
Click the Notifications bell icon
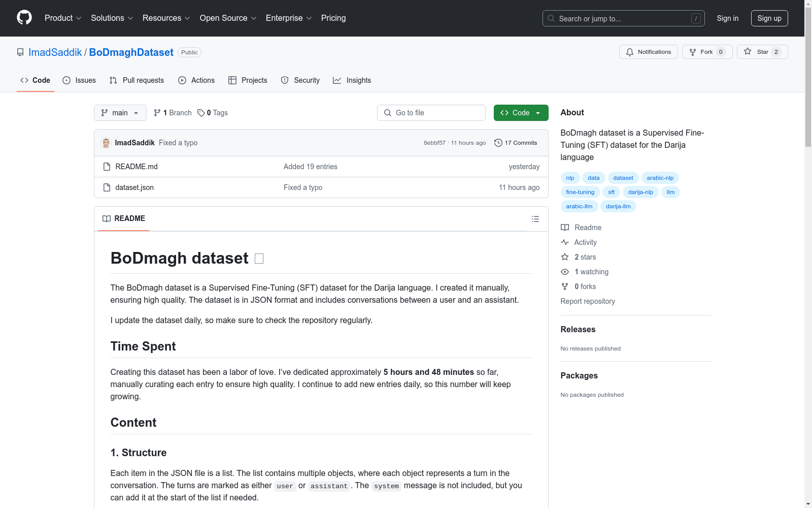(630, 52)
